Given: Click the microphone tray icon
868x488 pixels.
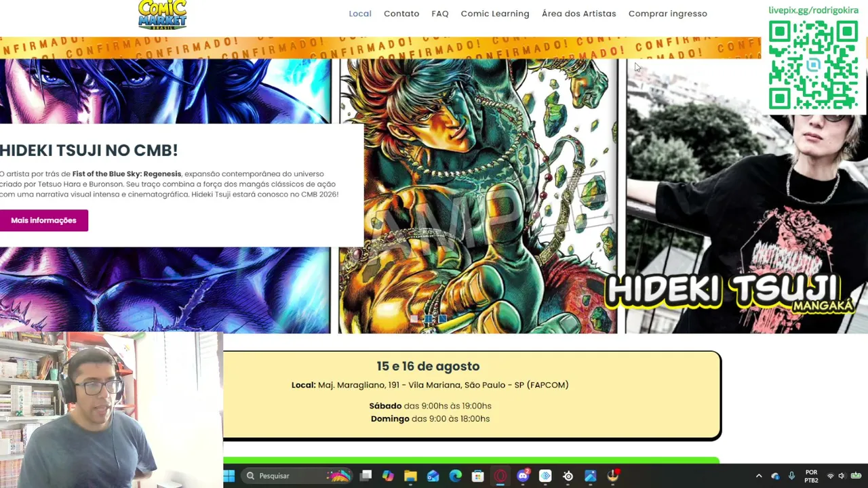Looking at the screenshot, I should (791, 476).
